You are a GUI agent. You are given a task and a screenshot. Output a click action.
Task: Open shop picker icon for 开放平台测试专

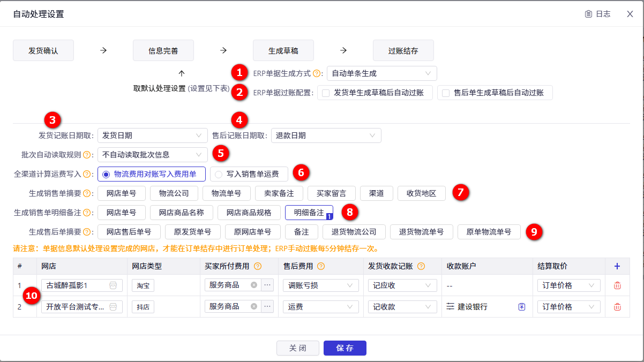[113, 307]
